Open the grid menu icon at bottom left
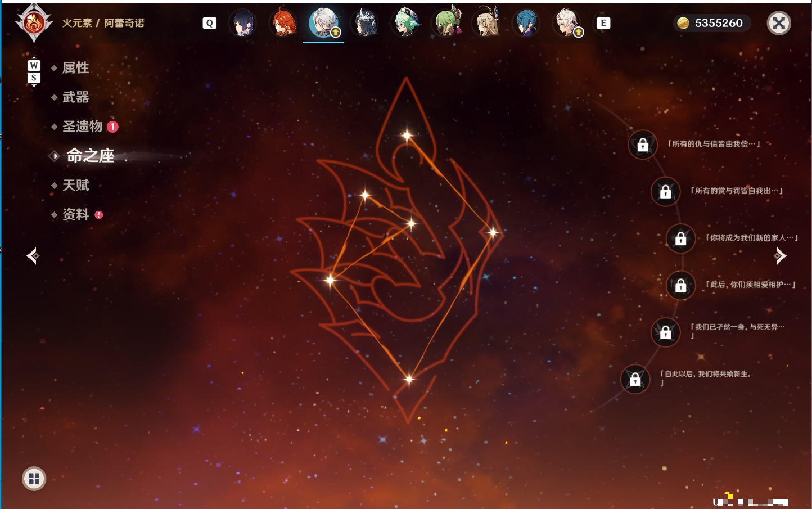 (x=34, y=479)
